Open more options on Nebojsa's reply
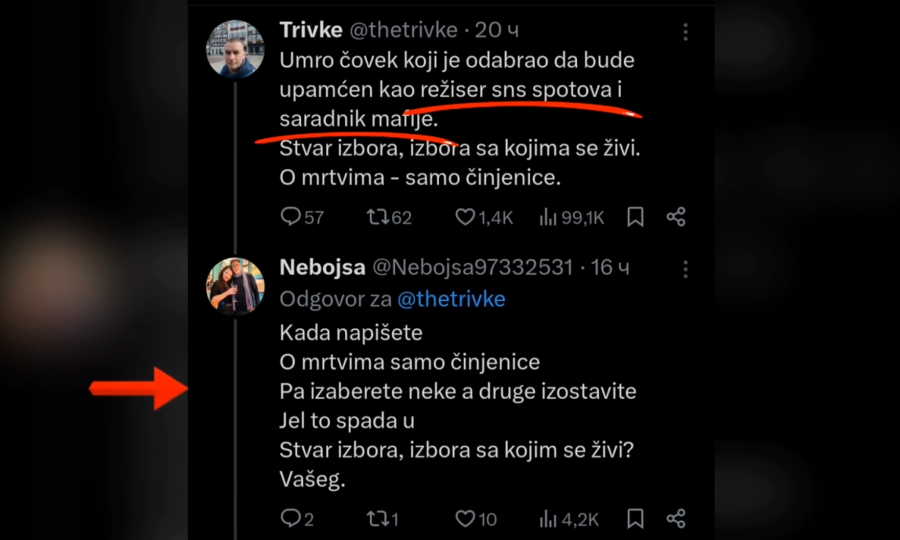 [685, 269]
